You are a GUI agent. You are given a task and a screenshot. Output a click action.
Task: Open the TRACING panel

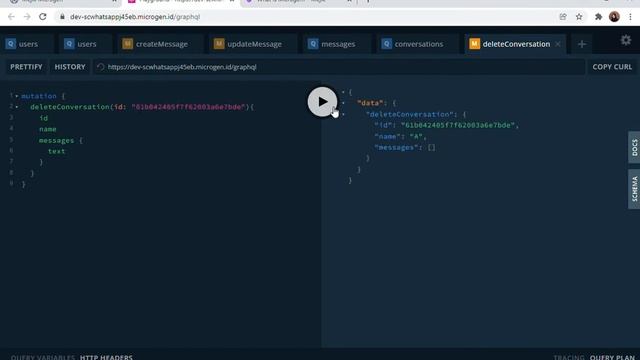(569, 357)
